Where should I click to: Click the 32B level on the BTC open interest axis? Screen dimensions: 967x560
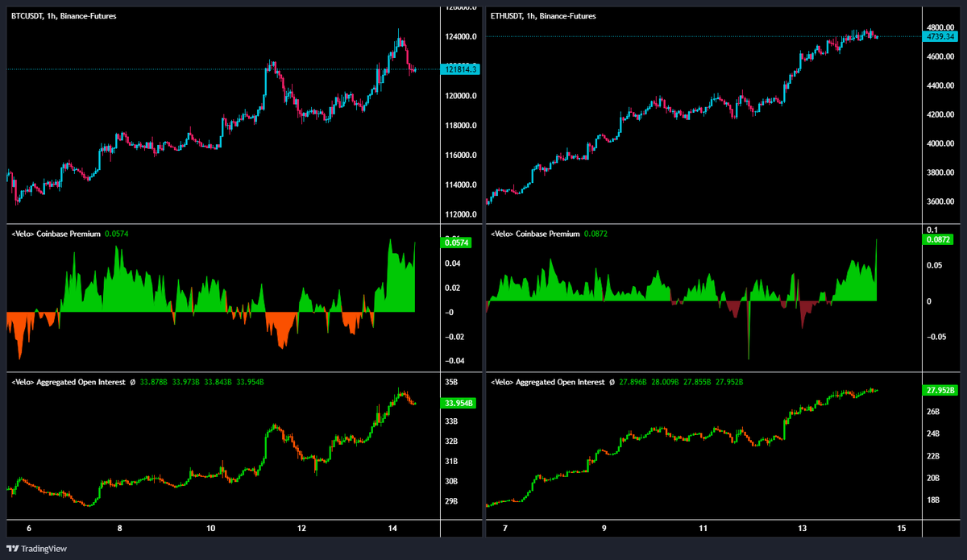[451, 442]
